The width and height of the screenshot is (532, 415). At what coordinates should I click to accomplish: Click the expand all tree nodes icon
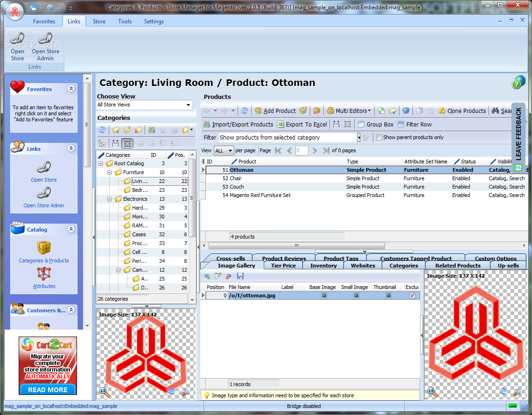coord(102,143)
